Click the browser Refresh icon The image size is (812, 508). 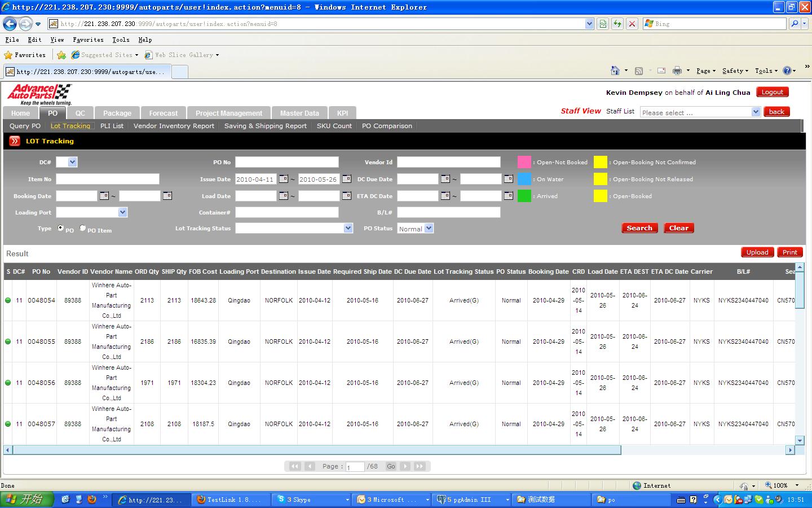click(x=617, y=24)
